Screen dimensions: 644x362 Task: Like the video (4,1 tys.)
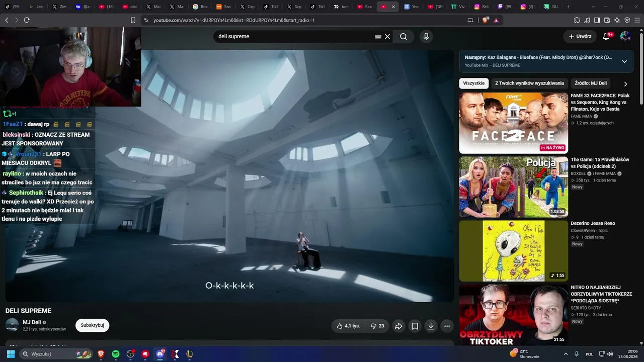(x=348, y=326)
